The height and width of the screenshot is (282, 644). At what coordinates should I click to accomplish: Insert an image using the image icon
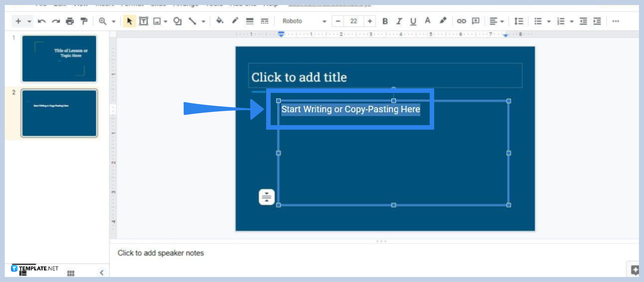(156, 21)
